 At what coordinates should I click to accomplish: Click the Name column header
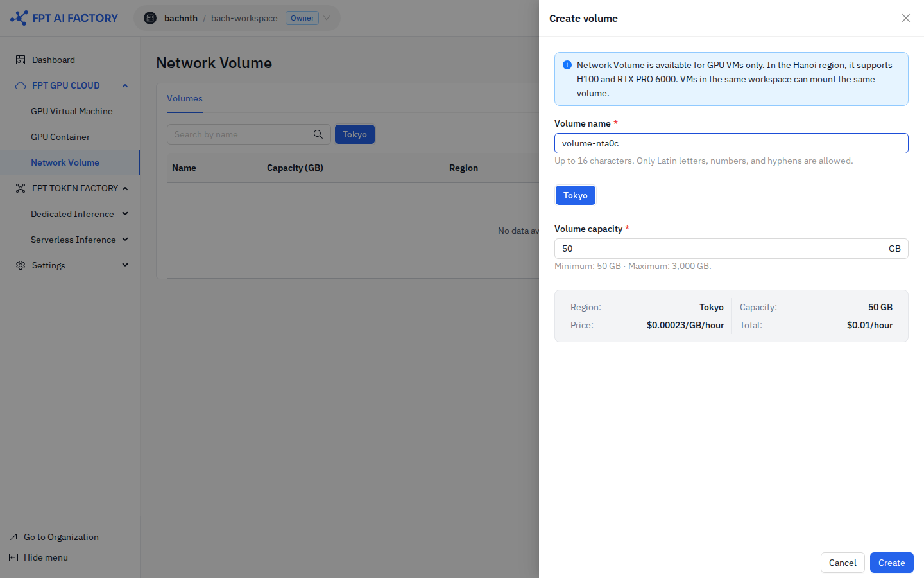pos(184,168)
